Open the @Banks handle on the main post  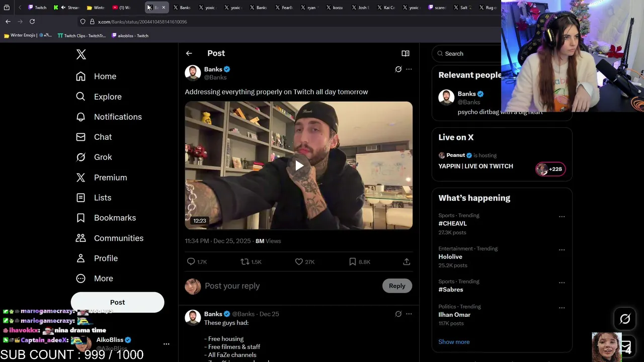pos(215,77)
